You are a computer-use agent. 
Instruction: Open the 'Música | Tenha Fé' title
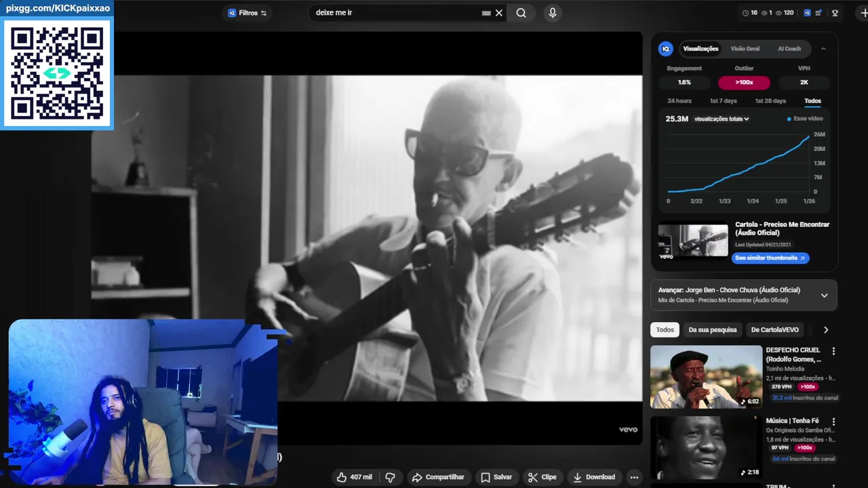pos(793,421)
